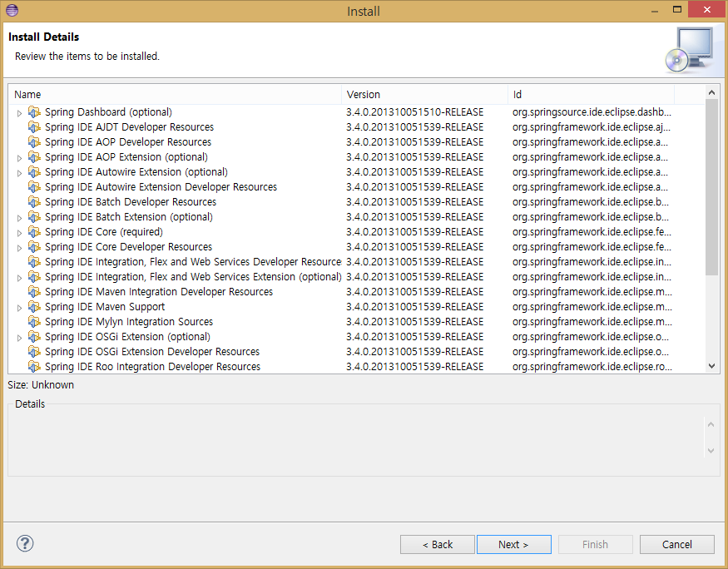Proceed with the Next button
Viewport: 728px width, 569px height.
[x=514, y=544]
